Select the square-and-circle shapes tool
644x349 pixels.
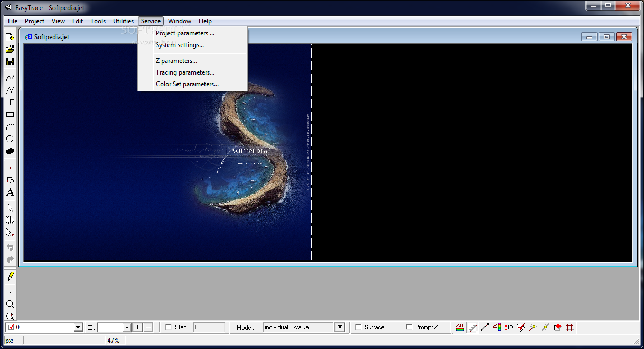[x=10, y=180]
